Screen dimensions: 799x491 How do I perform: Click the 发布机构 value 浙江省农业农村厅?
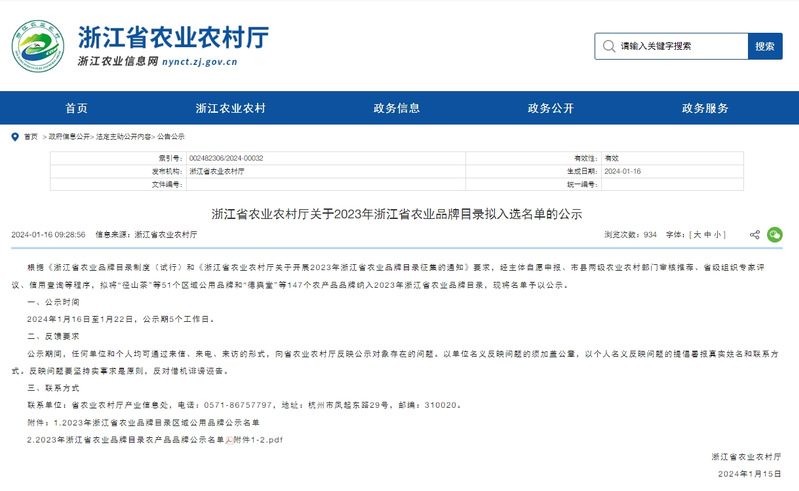(x=217, y=172)
